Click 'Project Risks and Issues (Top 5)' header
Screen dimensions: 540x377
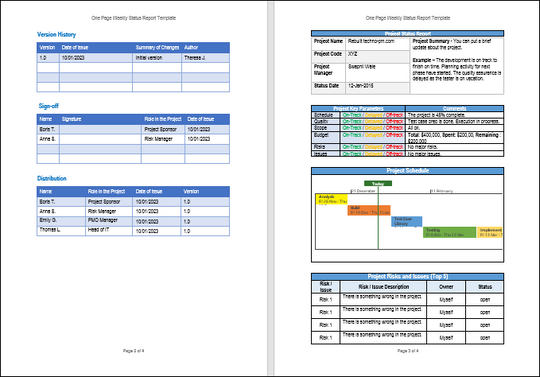click(407, 276)
